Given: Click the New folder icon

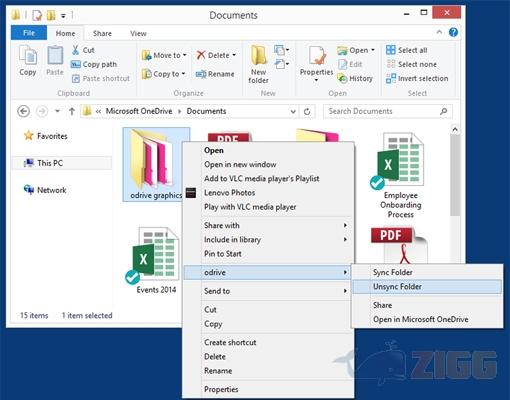Looking at the screenshot, I should click(259, 55).
